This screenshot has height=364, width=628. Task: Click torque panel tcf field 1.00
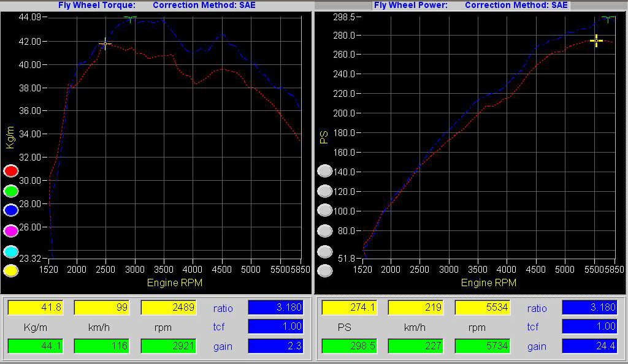tap(275, 327)
